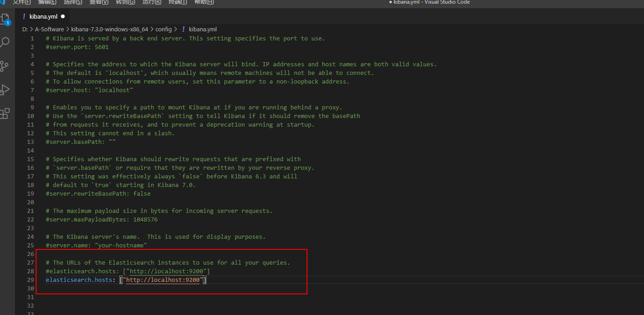Click line number 29 in the gutter

tap(30, 280)
